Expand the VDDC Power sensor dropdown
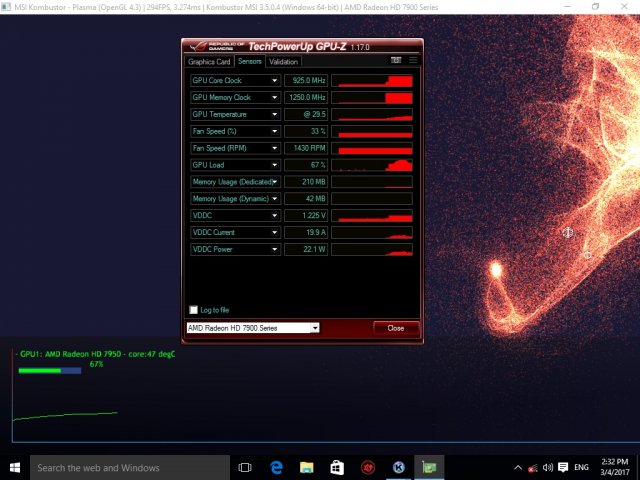640x480 pixels. coord(274,249)
